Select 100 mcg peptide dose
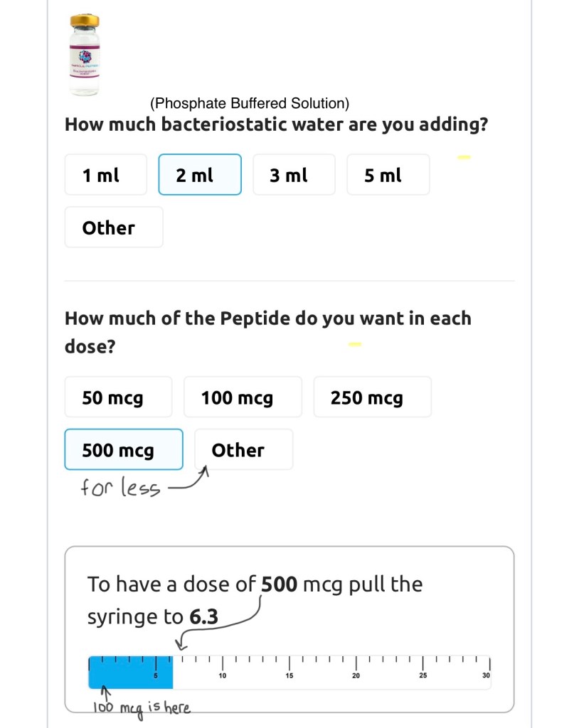Image resolution: width=579 pixels, height=728 pixels. (x=242, y=397)
